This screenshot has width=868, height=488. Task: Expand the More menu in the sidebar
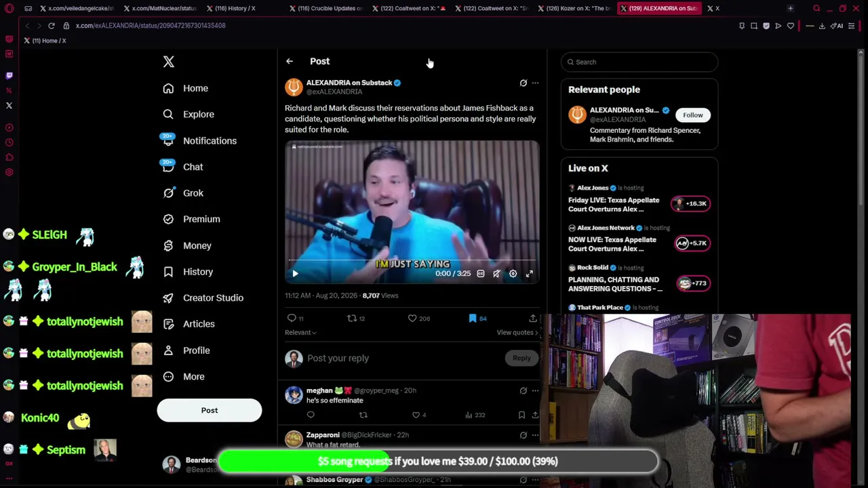[183, 377]
